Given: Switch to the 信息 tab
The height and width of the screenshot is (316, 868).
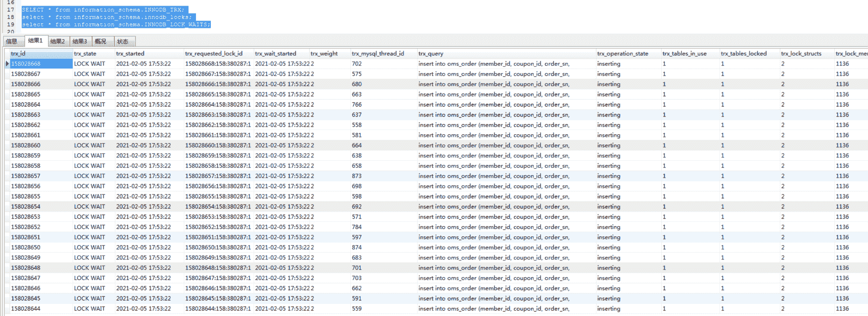Looking at the screenshot, I should 13,41.
